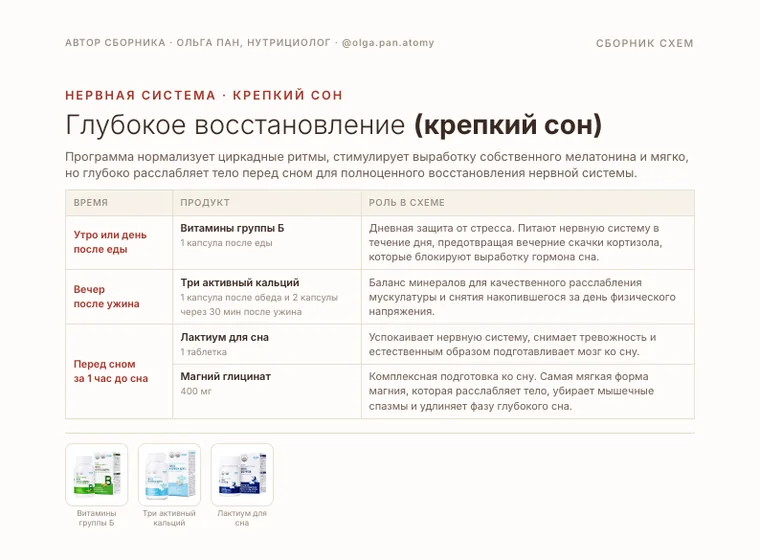Click dosage text 1 капсула после обеда и 2 капсулы

coord(259,297)
